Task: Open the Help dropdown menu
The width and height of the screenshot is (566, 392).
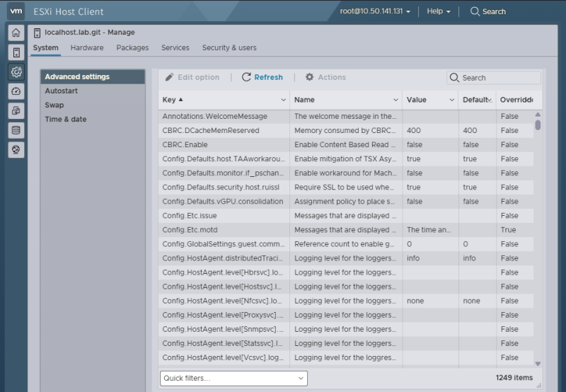Action: [439, 11]
